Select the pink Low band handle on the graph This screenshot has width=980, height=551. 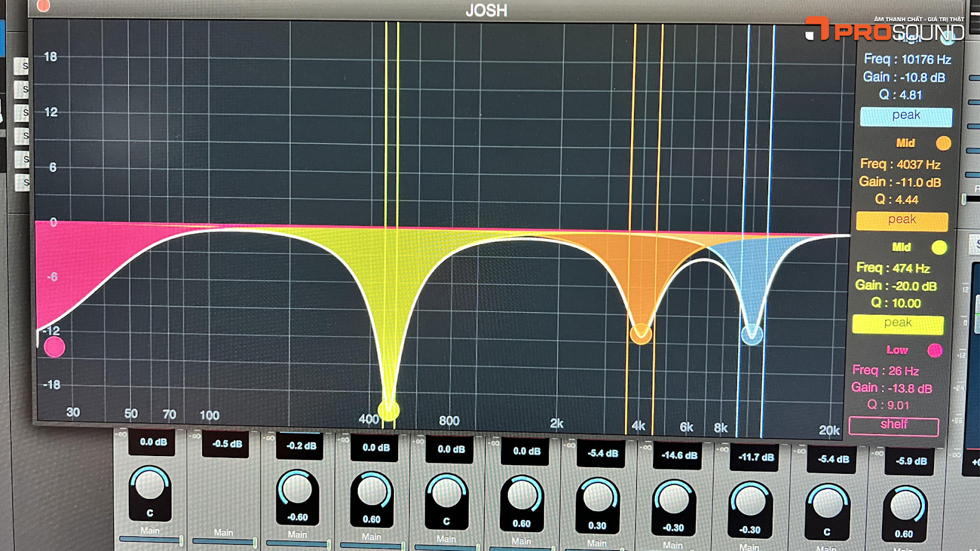tap(55, 347)
